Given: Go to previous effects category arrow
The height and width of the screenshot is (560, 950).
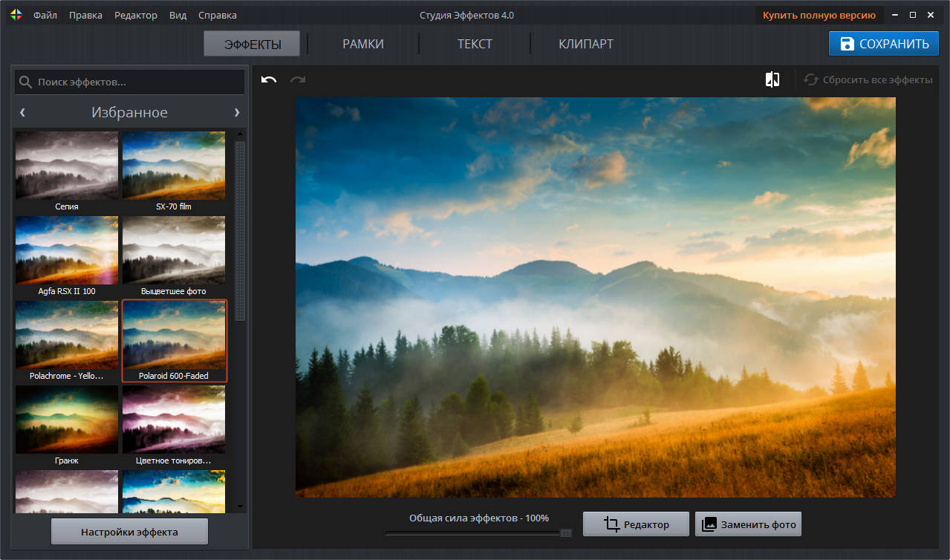Looking at the screenshot, I should (22, 112).
